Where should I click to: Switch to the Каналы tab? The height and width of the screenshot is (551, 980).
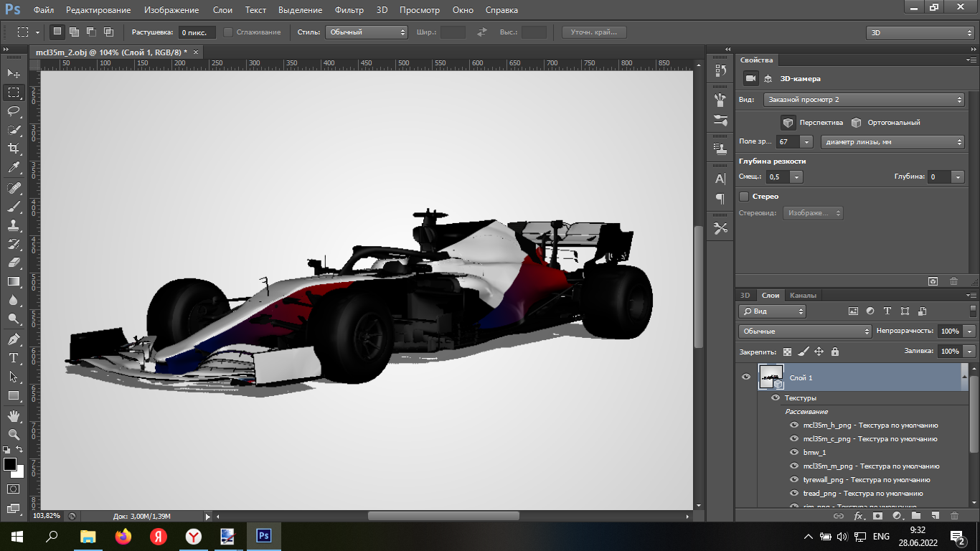803,295
